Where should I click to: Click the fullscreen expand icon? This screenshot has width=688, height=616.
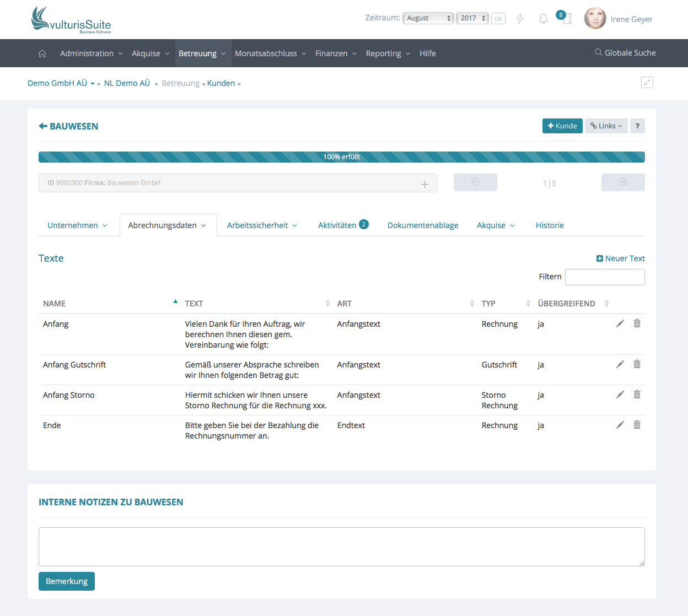pyautogui.click(x=647, y=83)
